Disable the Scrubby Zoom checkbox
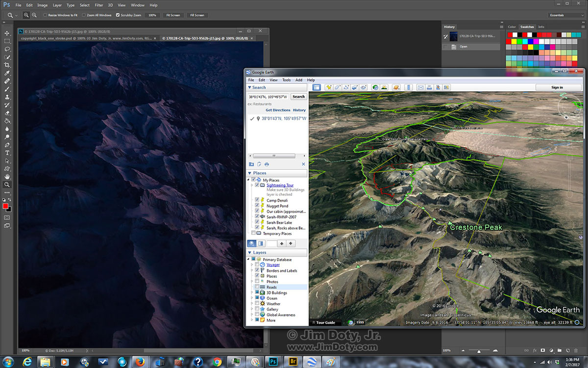Screen dimensions: 588x368 118,15
